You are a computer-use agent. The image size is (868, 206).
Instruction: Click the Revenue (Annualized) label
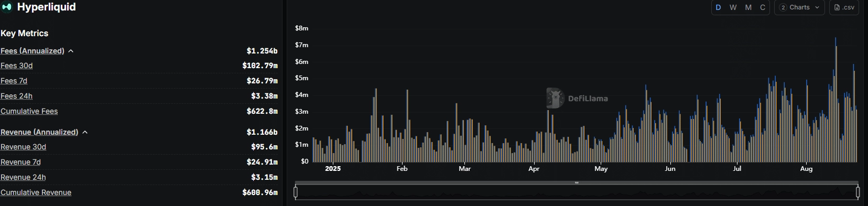pos(39,132)
